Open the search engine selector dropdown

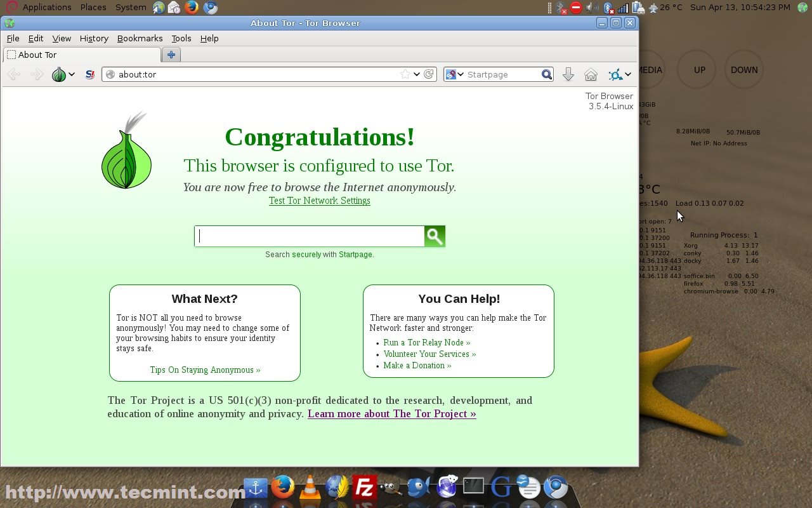tap(461, 74)
